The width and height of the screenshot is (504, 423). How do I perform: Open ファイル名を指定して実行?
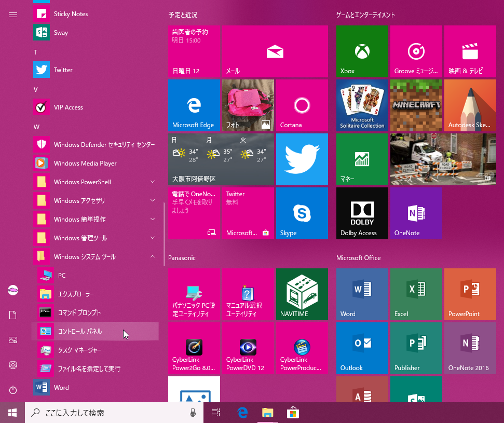[95, 369]
